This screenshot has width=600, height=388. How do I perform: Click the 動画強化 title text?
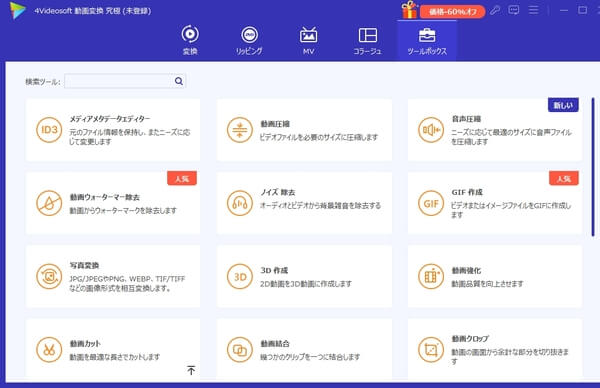[466, 271]
